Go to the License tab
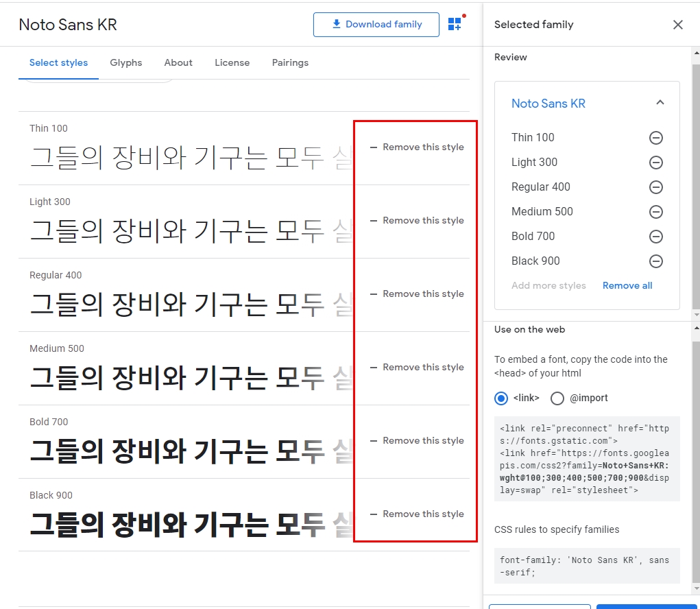Viewport: 700px width, 609px height. [x=232, y=63]
